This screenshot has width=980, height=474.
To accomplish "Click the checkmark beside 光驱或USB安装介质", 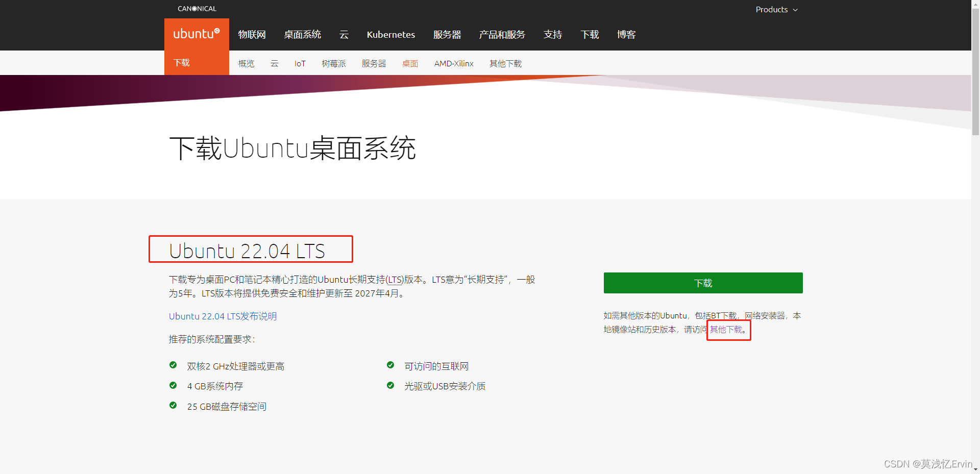I will 390,385.
